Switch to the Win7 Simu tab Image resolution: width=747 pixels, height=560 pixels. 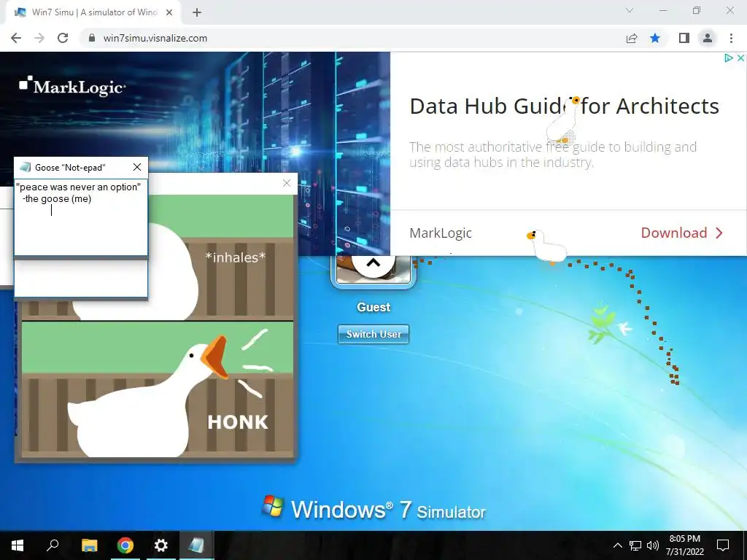(94, 12)
